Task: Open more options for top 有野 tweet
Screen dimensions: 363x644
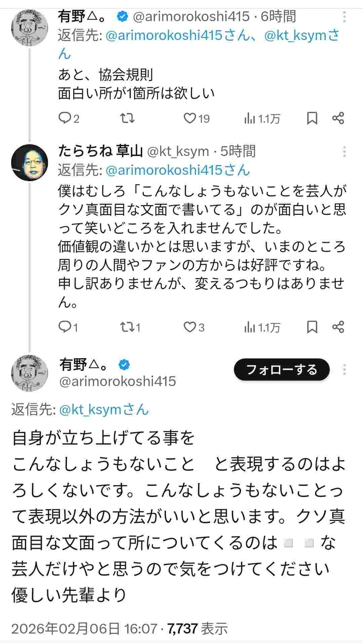Action: [344, 17]
